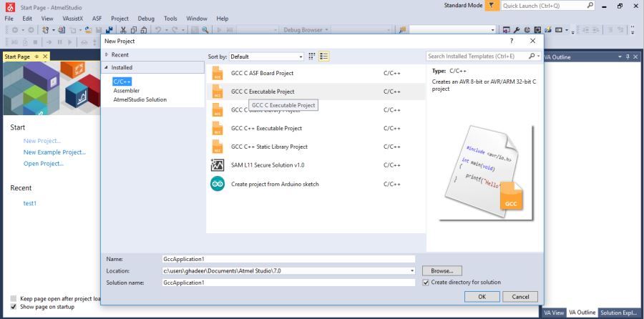
Task: Click the Solution name input field
Action: point(289,283)
